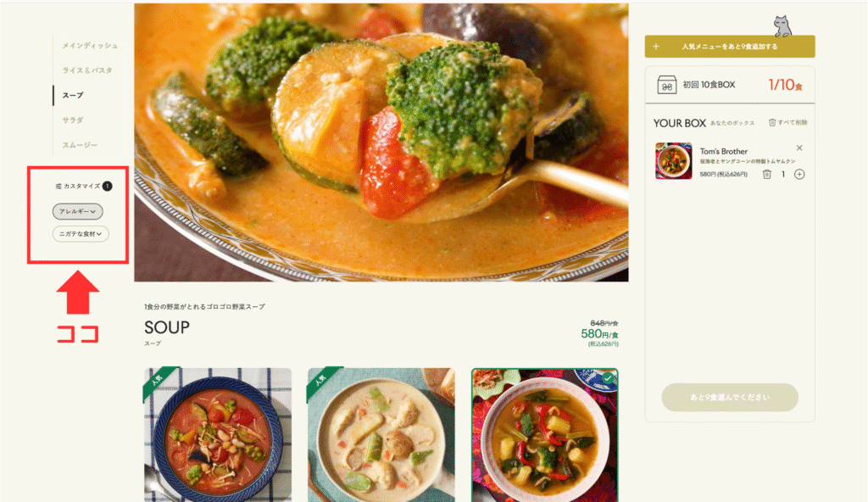Increase Tom's Brother quantity with plus icon
This screenshot has height=502, width=868.
(x=799, y=175)
